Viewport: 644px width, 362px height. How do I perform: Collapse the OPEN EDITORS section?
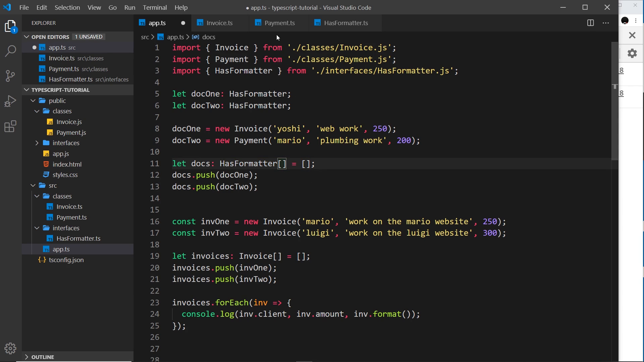coord(27,37)
